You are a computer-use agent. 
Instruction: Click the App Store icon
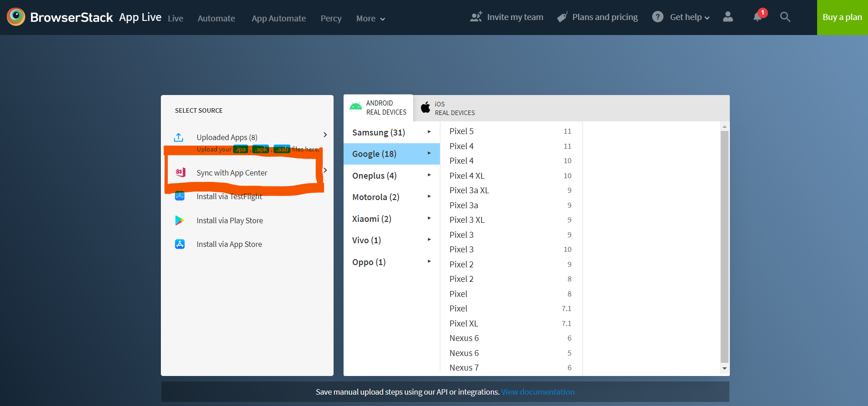tap(180, 244)
